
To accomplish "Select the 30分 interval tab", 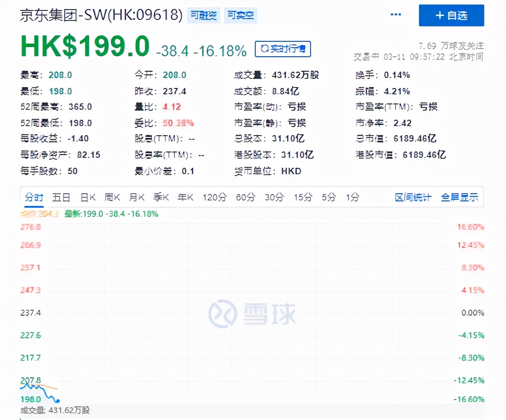I will click(x=274, y=197).
